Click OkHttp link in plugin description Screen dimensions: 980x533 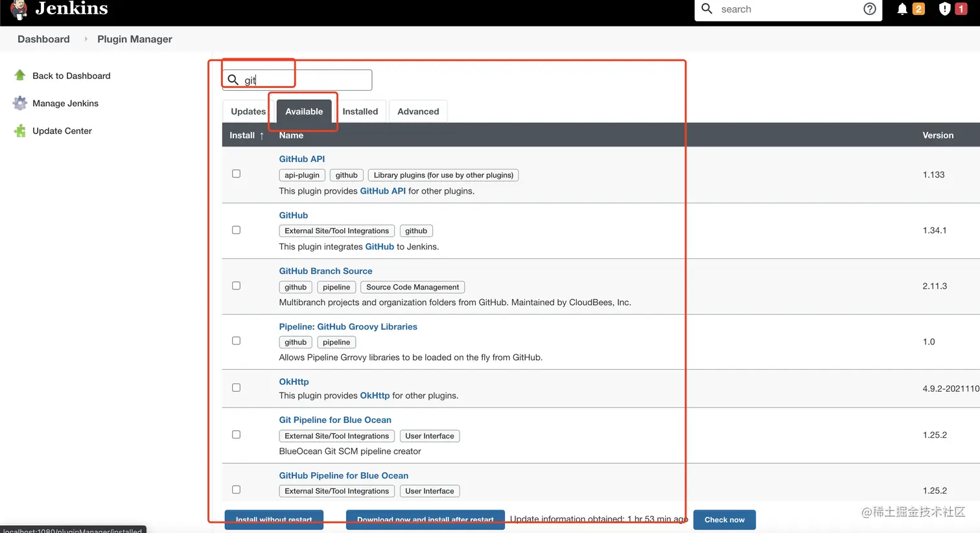click(x=375, y=396)
